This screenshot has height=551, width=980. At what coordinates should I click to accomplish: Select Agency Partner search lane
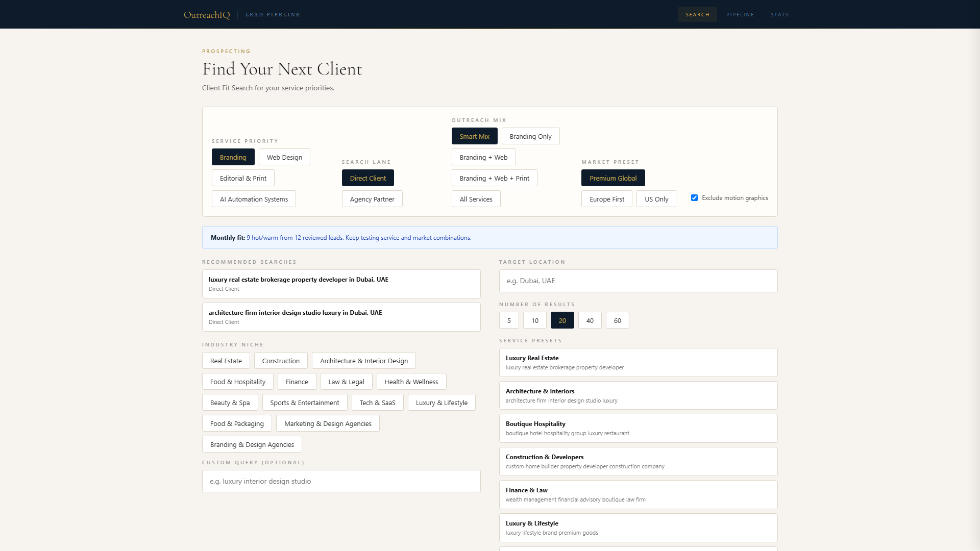(x=372, y=199)
